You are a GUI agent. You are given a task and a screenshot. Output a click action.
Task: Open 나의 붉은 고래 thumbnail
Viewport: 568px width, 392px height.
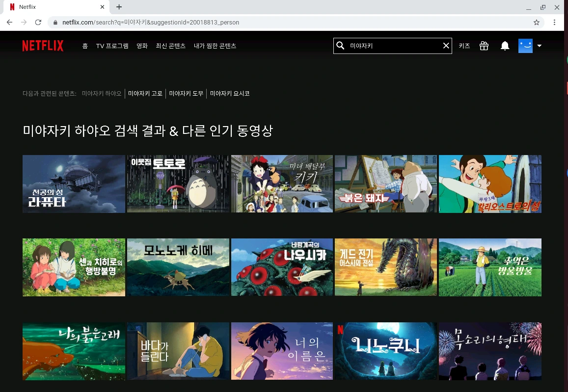[x=74, y=351]
